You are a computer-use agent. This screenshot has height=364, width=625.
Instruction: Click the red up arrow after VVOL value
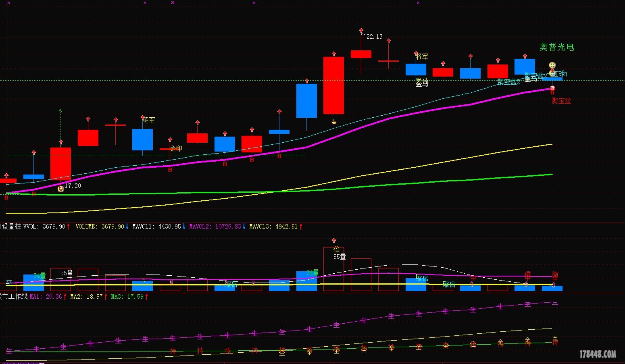tap(68, 227)
